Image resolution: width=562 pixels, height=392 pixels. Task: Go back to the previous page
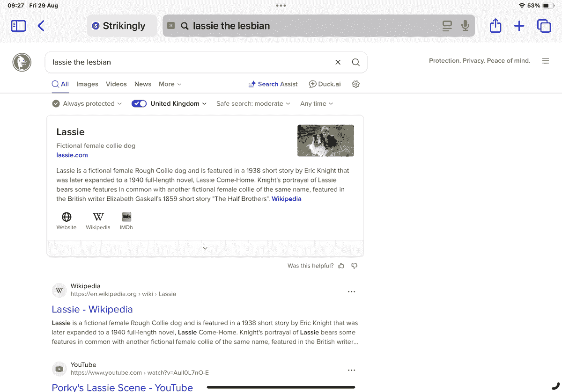(x=41, y=26)
